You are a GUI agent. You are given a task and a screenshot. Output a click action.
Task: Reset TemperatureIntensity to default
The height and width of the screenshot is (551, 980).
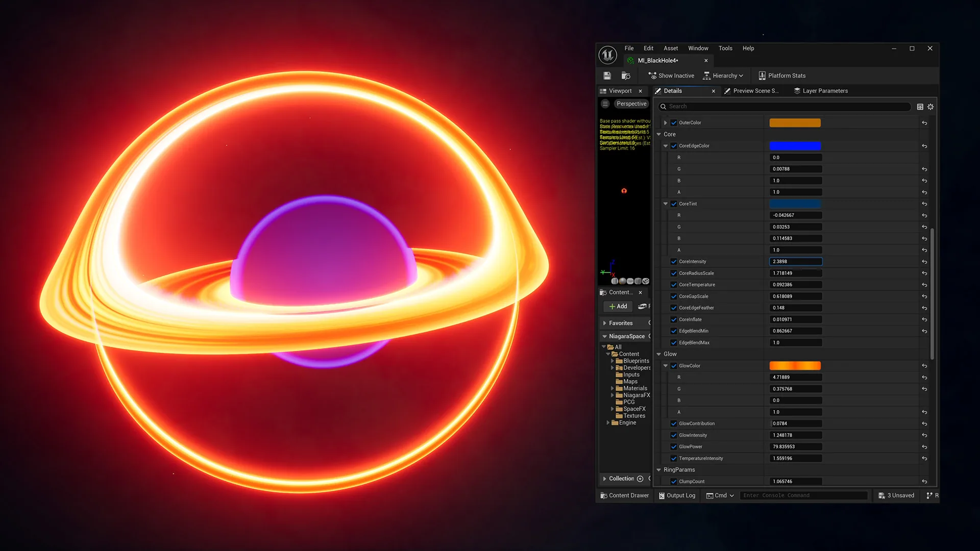point(924,459)
